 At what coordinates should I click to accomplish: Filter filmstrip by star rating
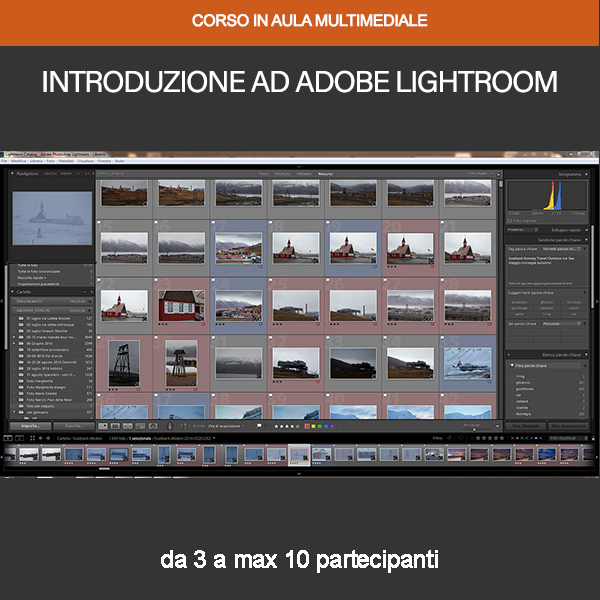[490, 438]
